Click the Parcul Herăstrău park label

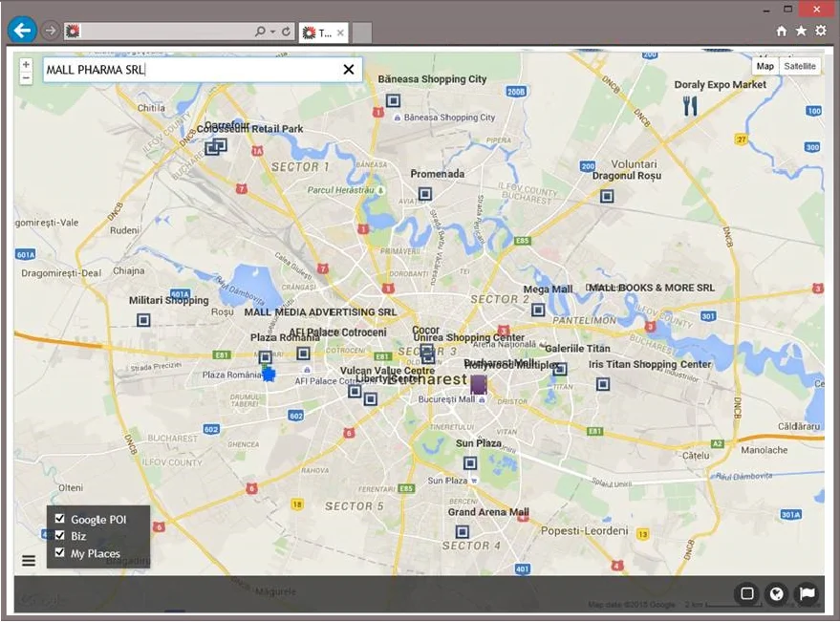[x=341, y=190]
